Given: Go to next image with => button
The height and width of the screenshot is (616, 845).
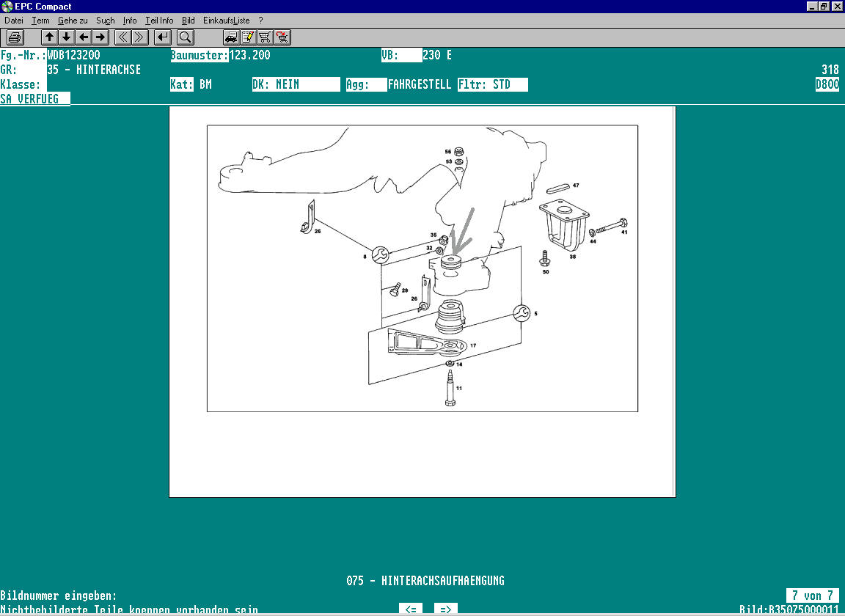Looking at the screenshot, I should 445,609.
